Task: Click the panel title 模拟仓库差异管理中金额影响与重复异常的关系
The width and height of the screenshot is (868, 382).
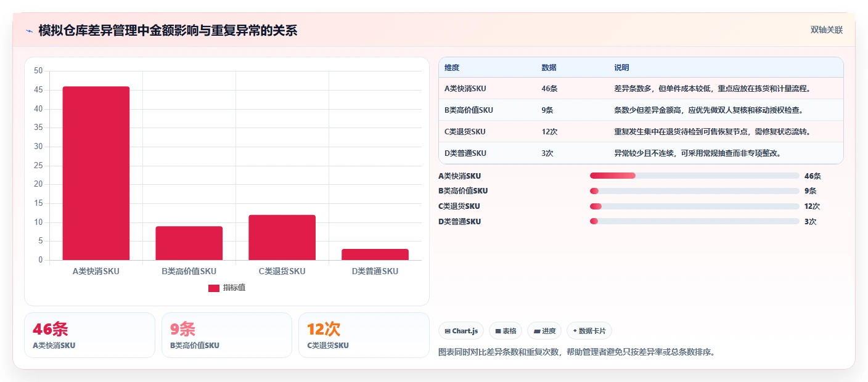Action: [x=168, y=31]
